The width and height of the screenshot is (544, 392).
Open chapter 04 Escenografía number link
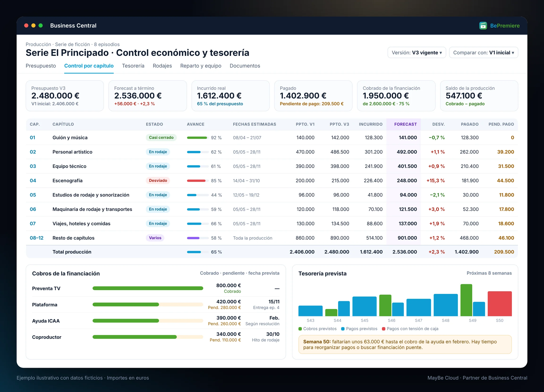33,181
